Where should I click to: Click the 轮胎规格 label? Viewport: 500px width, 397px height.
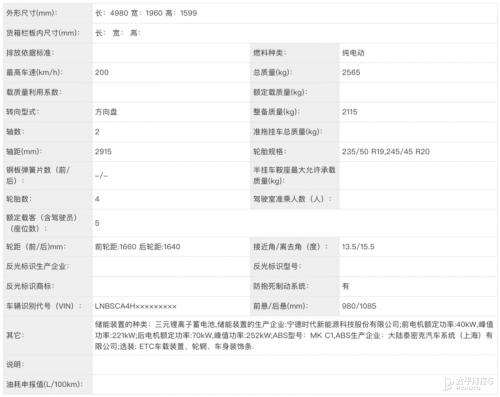270,152
